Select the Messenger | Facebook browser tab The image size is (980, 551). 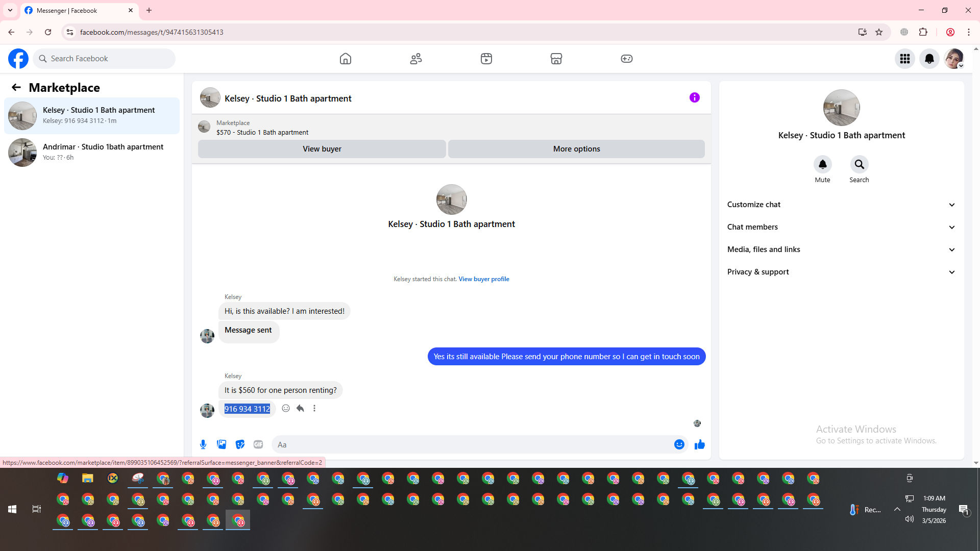point(79,10)
